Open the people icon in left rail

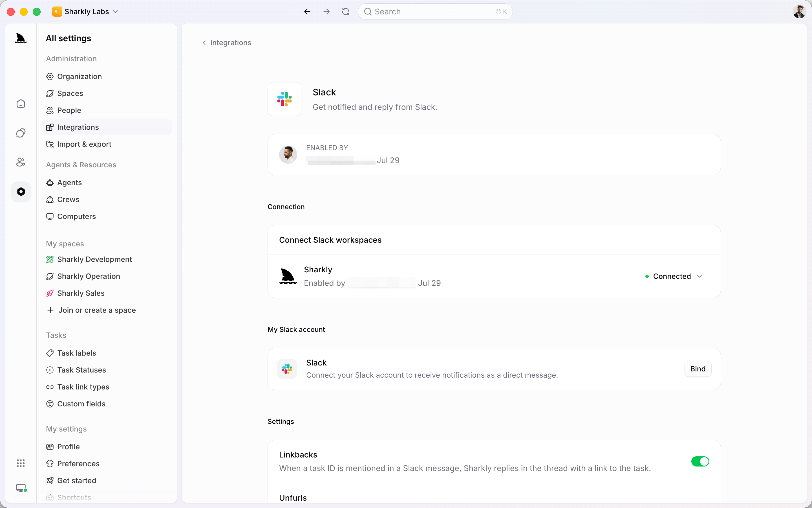click(x=21, y=162)
